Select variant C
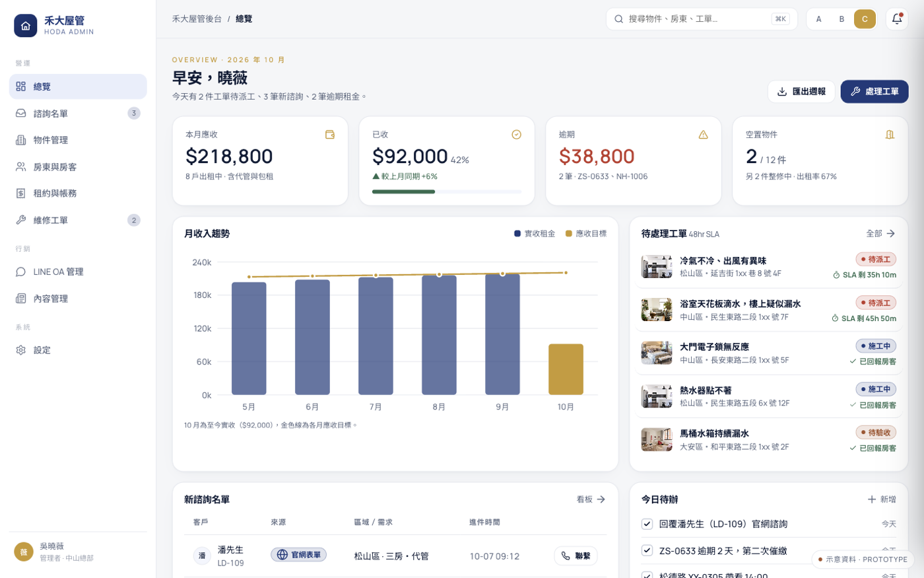The image size is (924, 578). tap(865, 19)
